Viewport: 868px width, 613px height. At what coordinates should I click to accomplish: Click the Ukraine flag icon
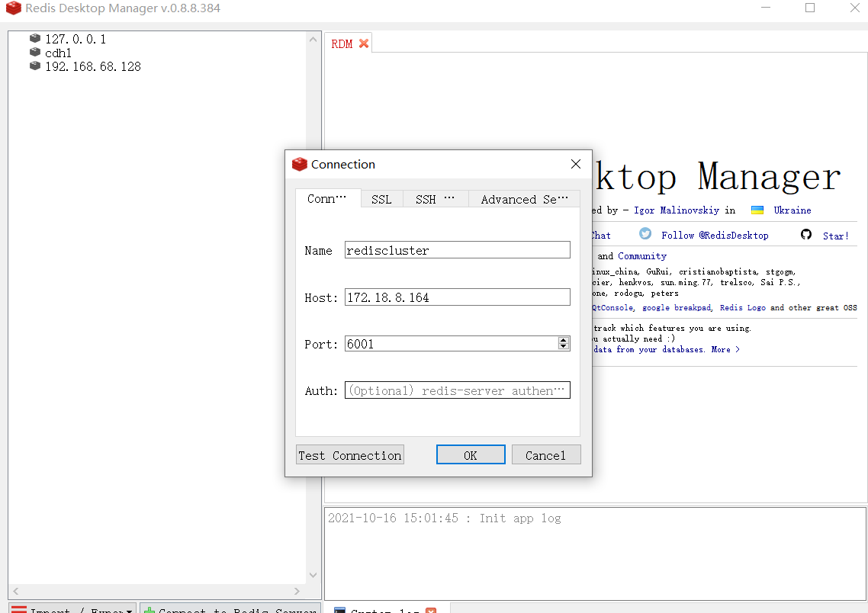click(757, 210)
